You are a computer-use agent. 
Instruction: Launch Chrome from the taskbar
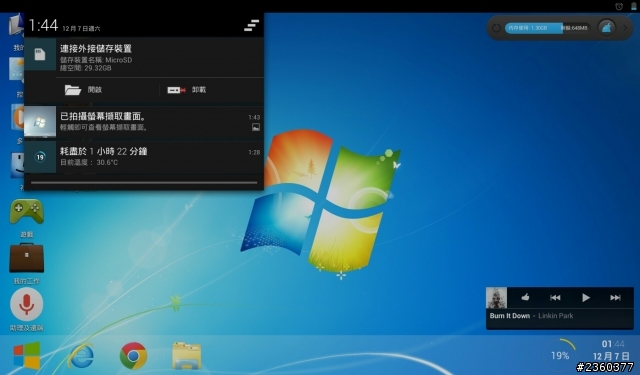pyautogui.click(x=133, y=356)
